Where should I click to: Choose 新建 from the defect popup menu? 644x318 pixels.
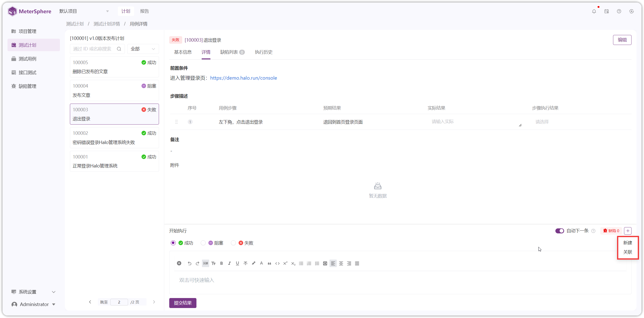pos(628,243)
